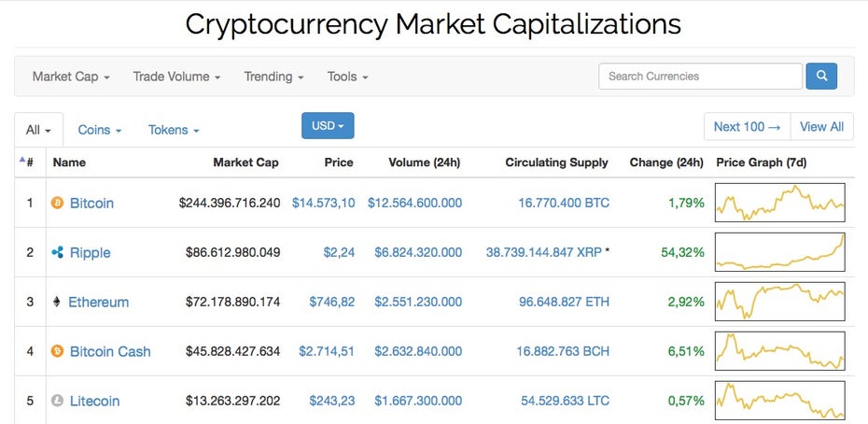868x424 pixels.
Task: Sort by rank using the # column arrow
Action: 26,162
